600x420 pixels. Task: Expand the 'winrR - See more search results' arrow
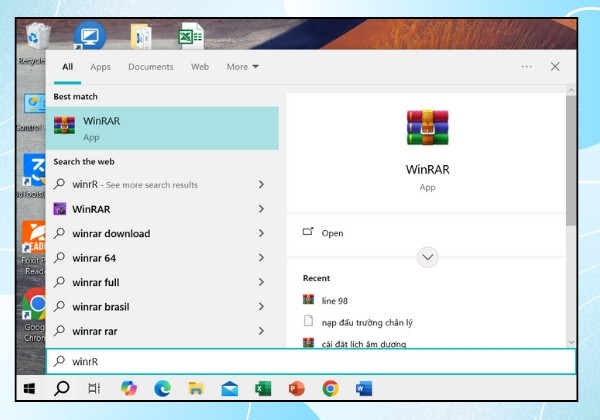tap(261, 184)
